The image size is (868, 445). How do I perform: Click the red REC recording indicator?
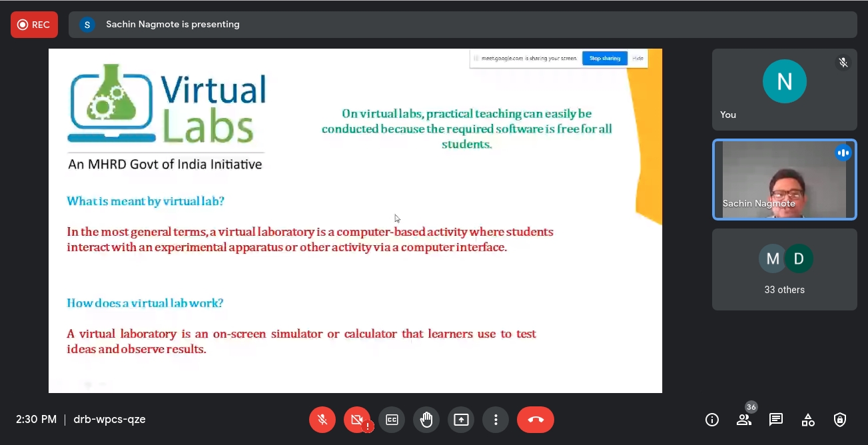click(x=34, y=25)
